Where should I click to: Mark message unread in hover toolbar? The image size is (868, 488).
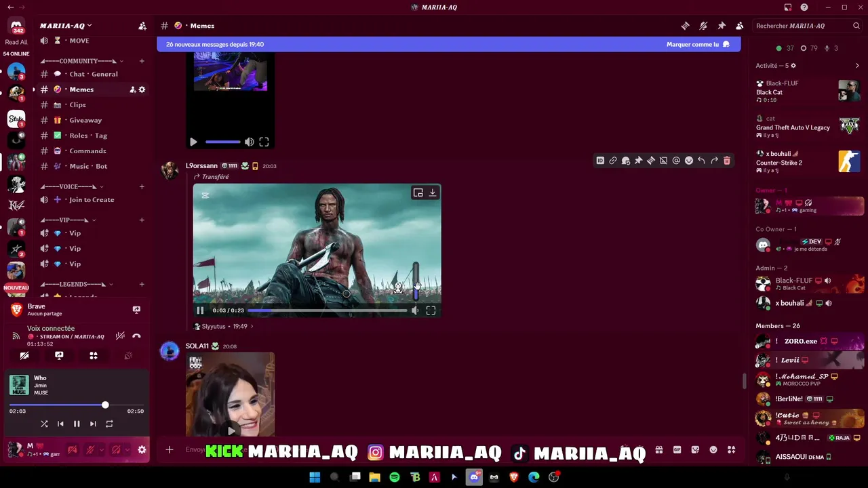pyautogui.click(x=626, y=161)
